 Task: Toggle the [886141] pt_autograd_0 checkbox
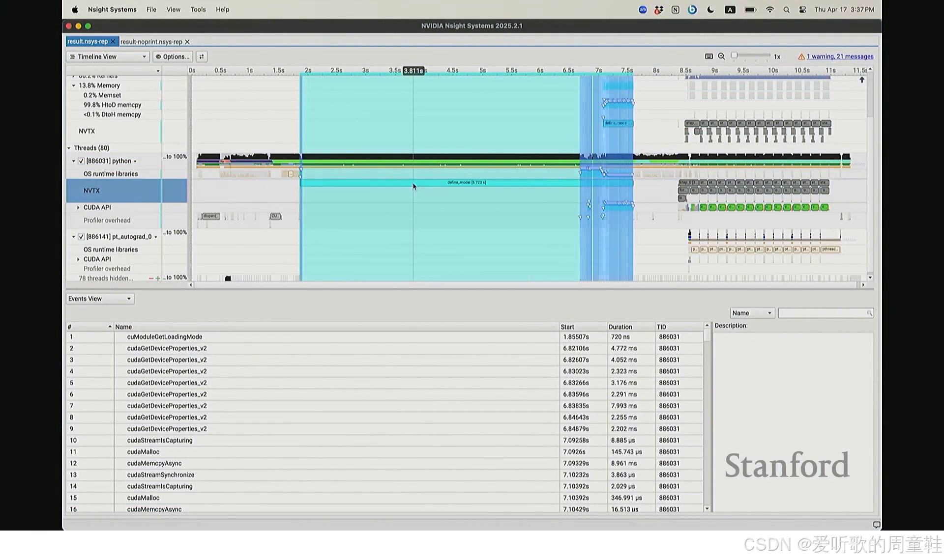(x=81, y=237)
